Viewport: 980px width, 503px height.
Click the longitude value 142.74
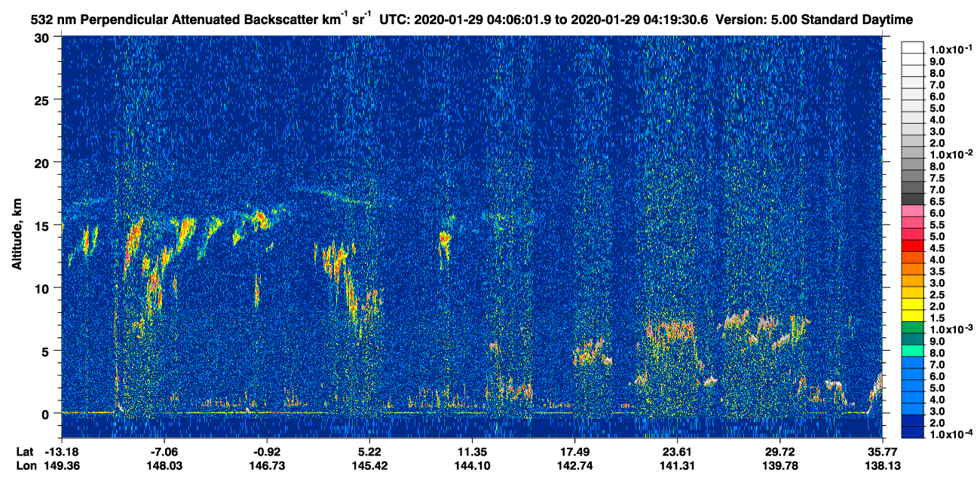(575, 466)
